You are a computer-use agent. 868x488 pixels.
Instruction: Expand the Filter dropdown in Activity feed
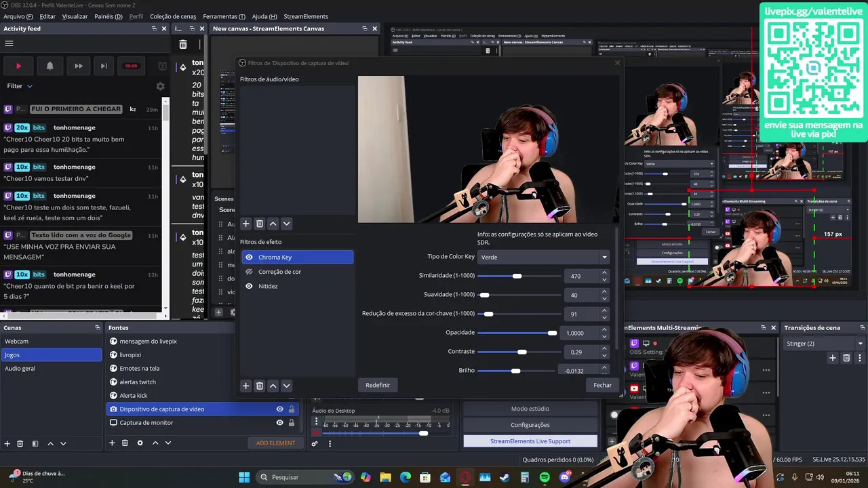[x=20, y=86]
